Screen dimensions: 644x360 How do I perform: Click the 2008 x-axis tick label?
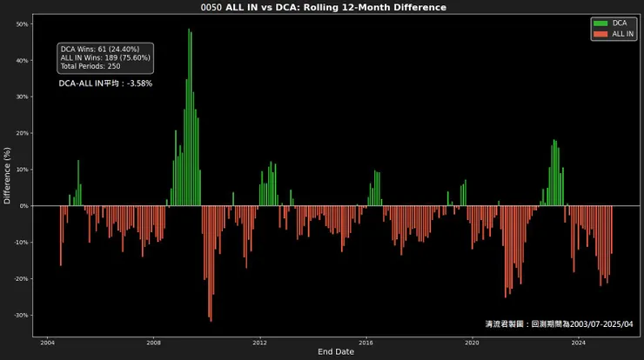click(154, 343)
